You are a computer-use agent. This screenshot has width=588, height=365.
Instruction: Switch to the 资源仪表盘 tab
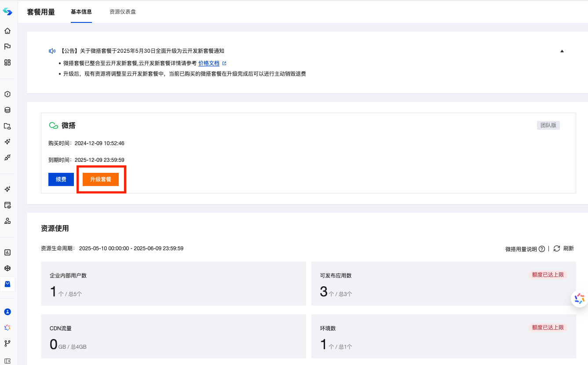coord(123,12)
